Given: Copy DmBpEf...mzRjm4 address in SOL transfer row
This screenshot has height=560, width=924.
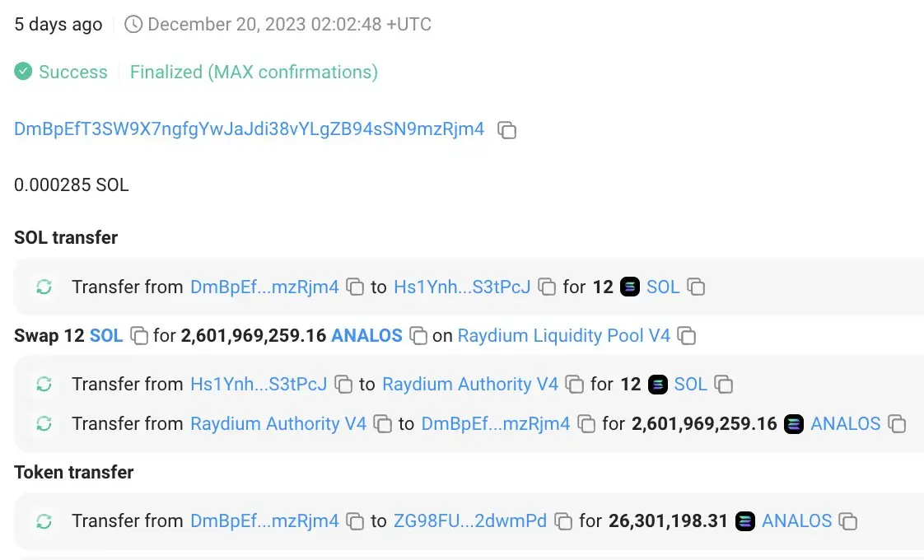Looking at the screenshot, I should 355,287.
